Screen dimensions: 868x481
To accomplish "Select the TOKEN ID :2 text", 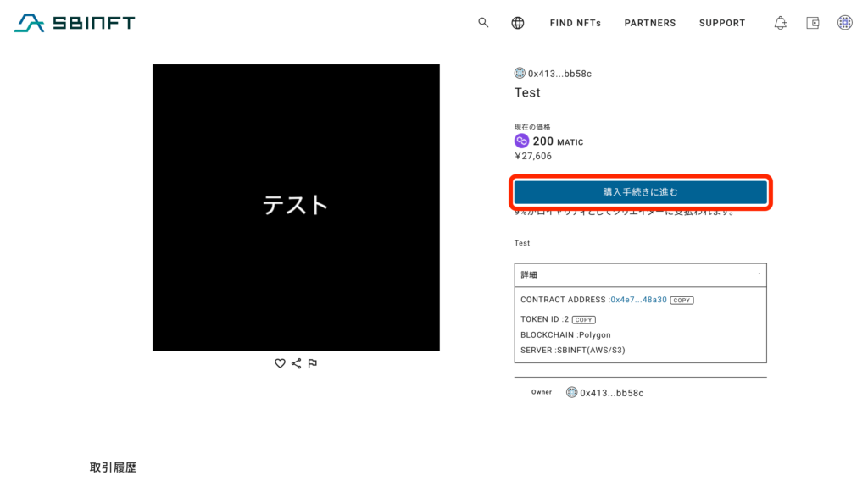I will pyautogui.click(x=545, y=319).
